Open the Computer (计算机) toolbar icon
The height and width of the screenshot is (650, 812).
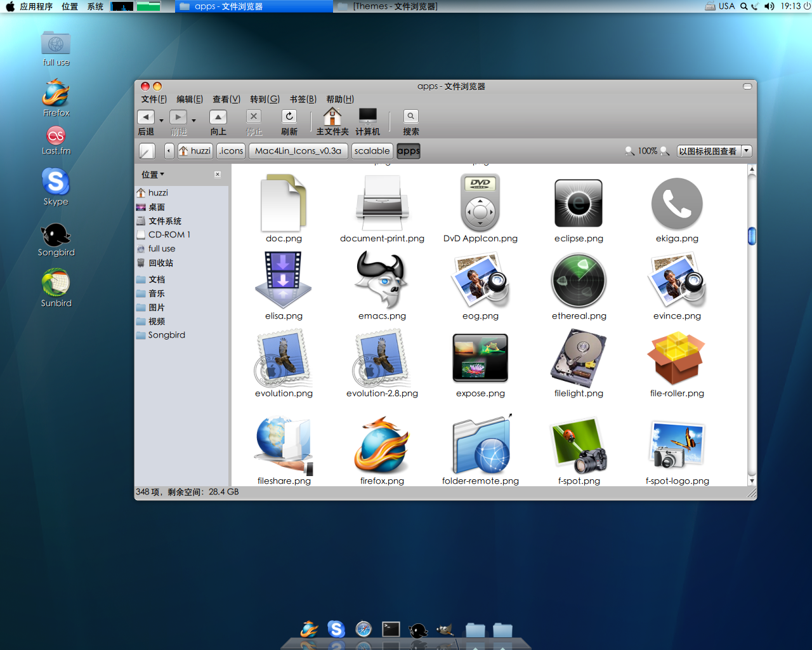pyautogui.click(x=368, y=116)
